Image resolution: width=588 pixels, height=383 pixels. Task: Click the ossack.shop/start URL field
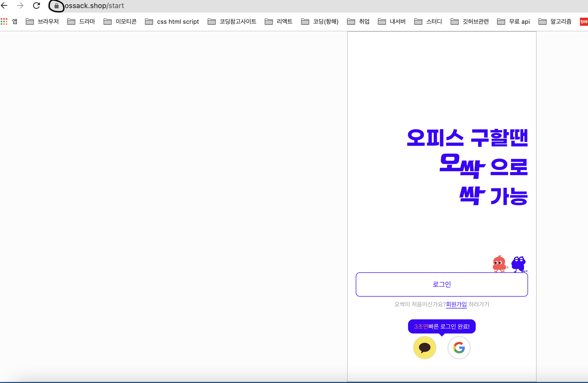click(x=94, y=6)
